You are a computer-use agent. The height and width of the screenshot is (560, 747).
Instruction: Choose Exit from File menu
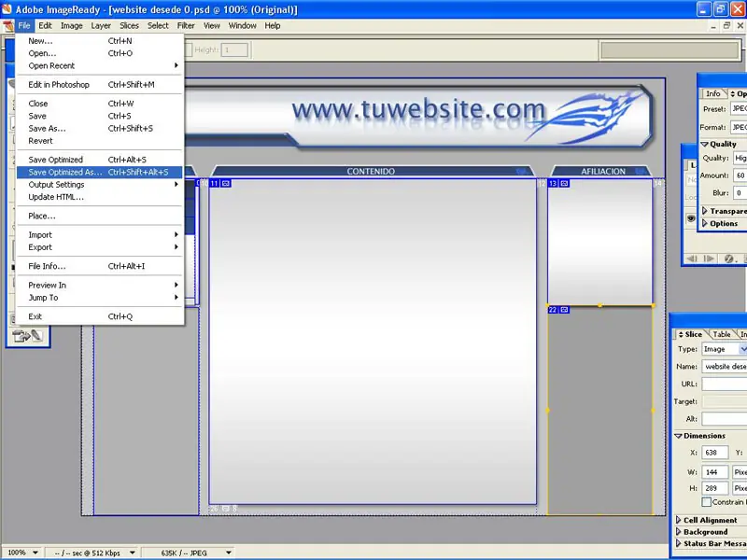point(99,316)
